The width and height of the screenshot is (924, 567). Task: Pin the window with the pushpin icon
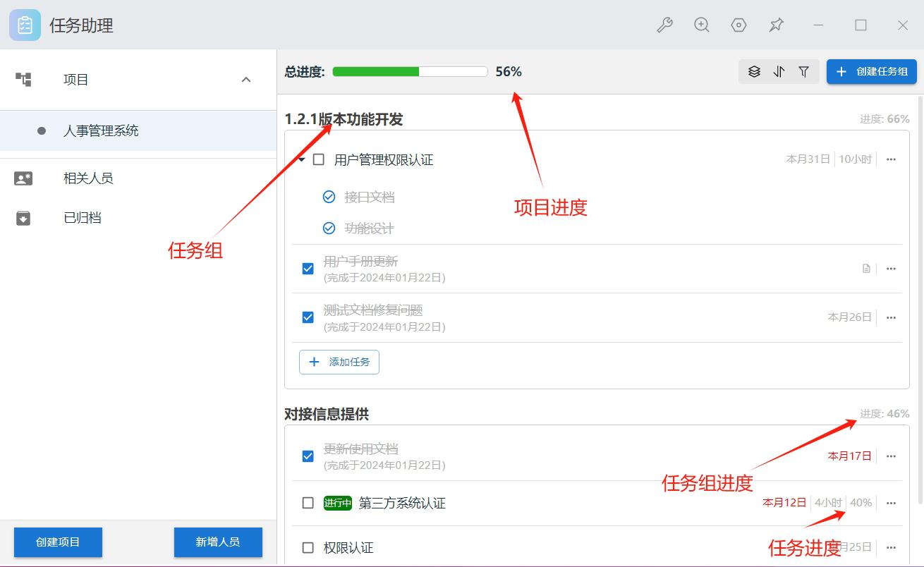pyautogui.click(x=776, y=25)
